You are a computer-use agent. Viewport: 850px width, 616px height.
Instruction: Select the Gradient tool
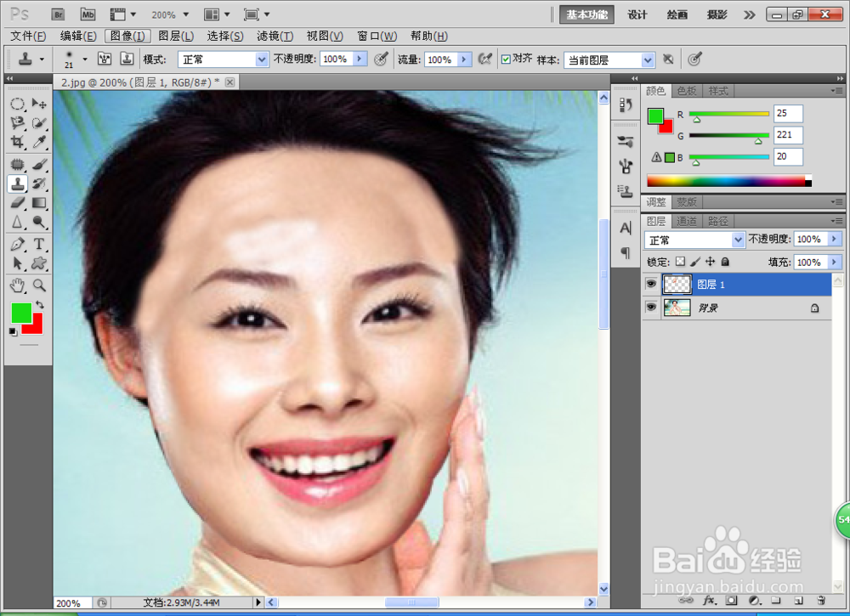[39, 202]
